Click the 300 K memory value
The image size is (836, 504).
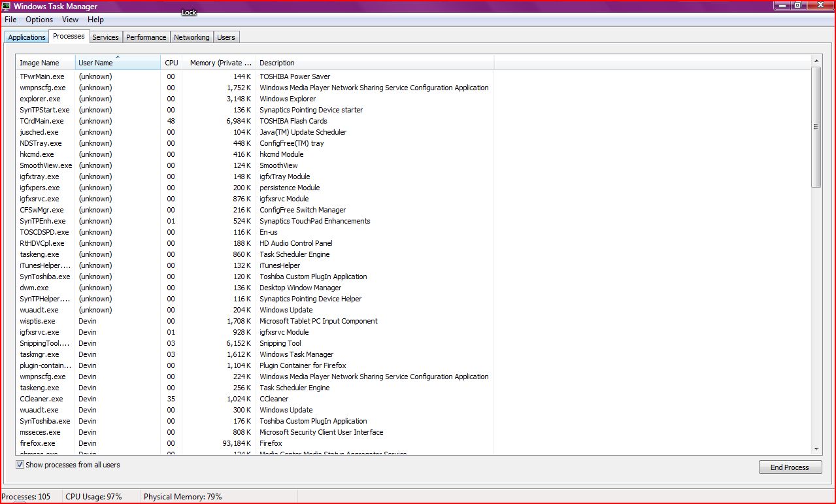coord(242,410)
